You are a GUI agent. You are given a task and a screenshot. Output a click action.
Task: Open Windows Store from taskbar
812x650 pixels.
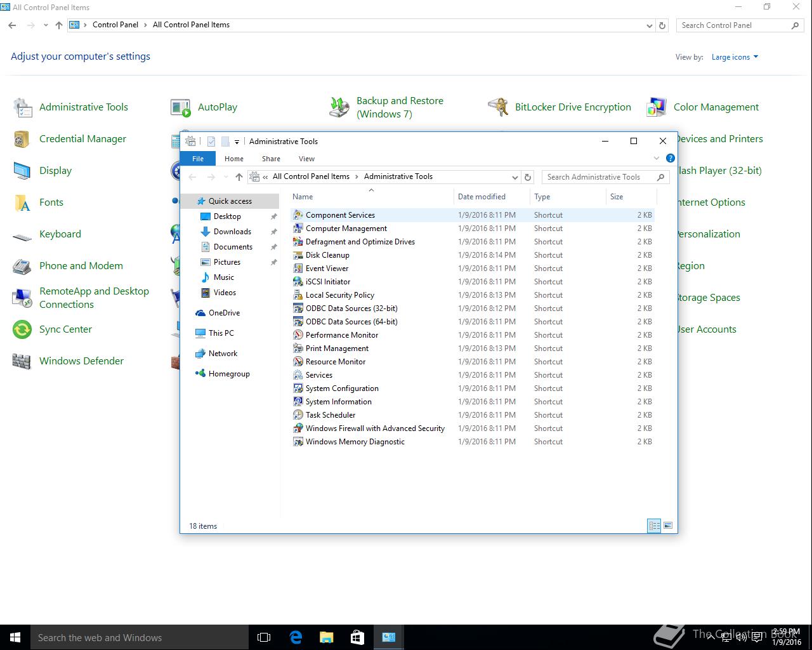coord(357,637)
